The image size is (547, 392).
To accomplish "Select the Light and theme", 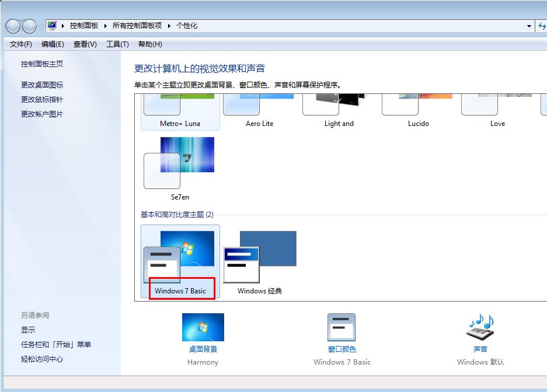I will coord(339,111).
